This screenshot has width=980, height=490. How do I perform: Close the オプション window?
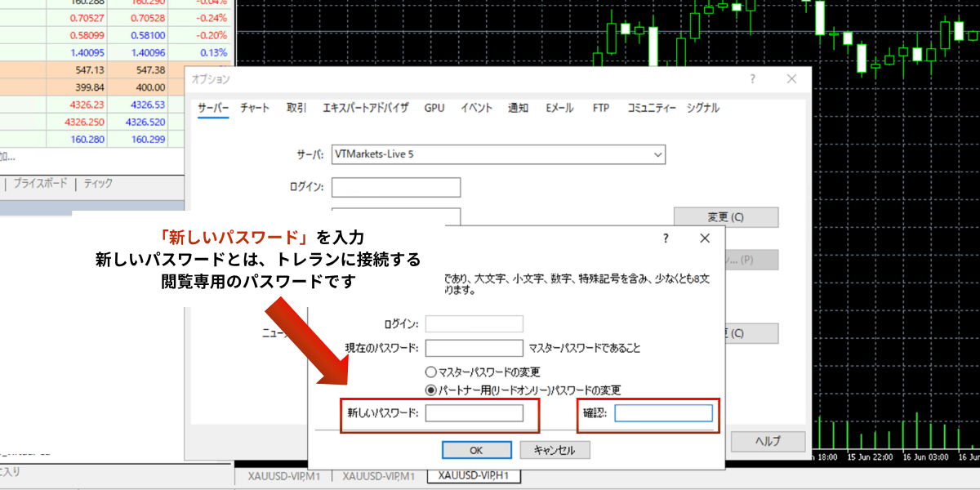(791, 79)
